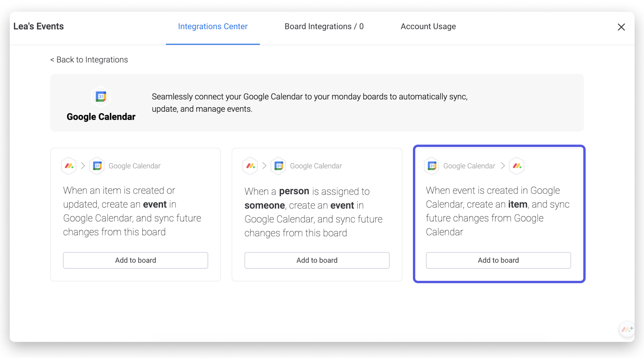Click the bold 'someone' field in the second recipe

pos(265,205)
